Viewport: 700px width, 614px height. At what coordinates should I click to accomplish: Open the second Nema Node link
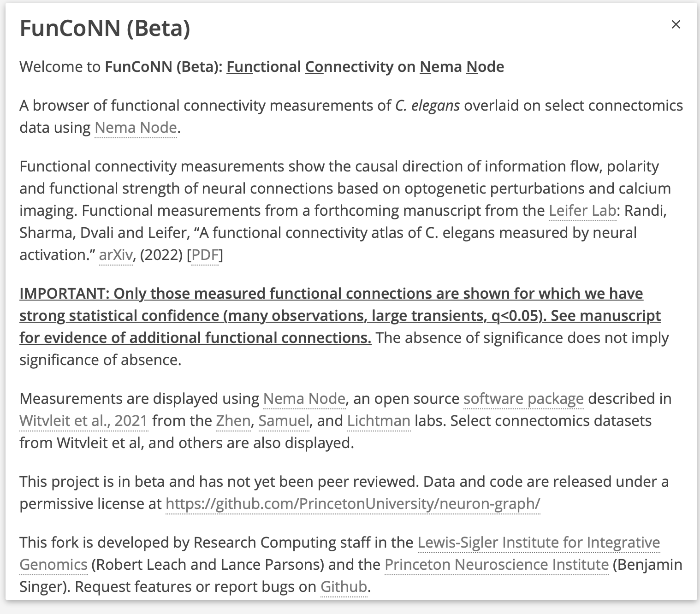304,398
